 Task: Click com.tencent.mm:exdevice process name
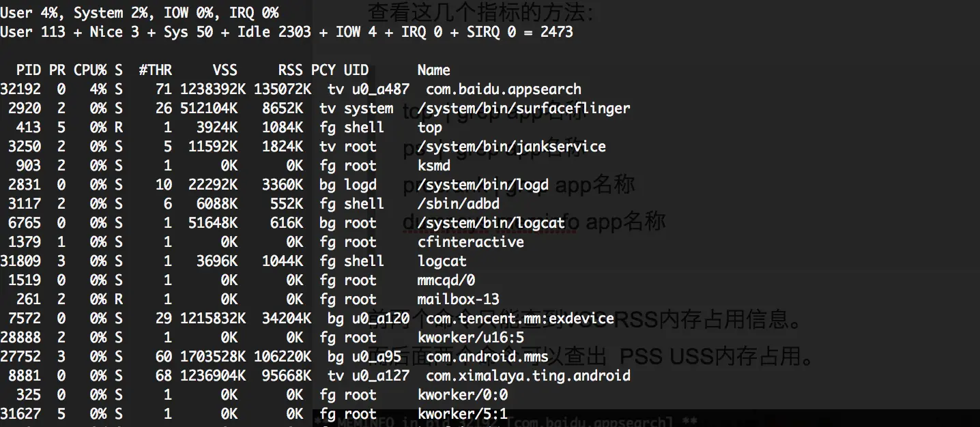[520, 319]
